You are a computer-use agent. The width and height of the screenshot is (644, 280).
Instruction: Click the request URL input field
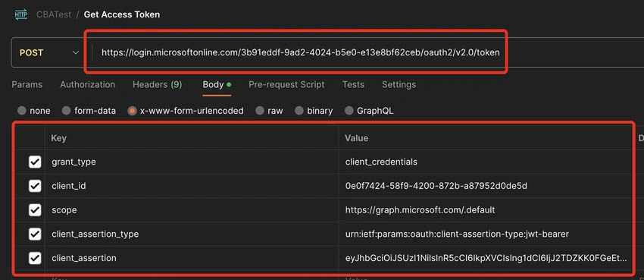[300, 52]
